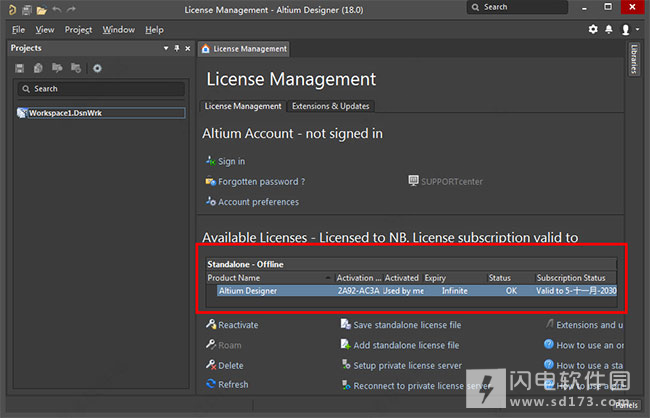Viewport: 650px width, 418px height.
Task: Open the SUPPORTcenter link
Action: point(452,182)
